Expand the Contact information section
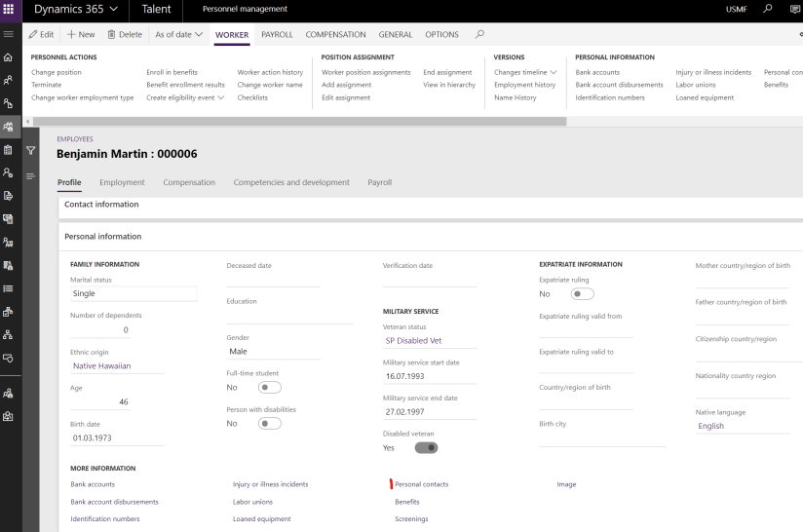The height and width of the screenshot is (532, 803). 101,205
